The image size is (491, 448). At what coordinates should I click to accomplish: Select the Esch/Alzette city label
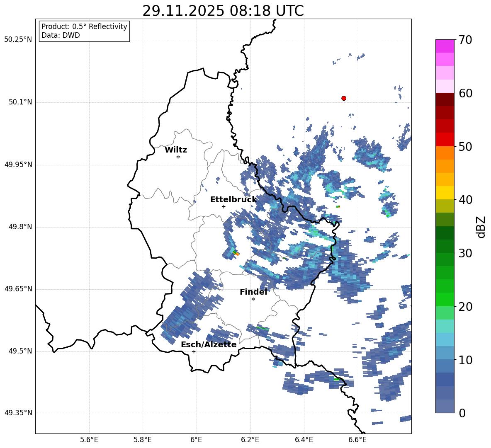point(209,345)
